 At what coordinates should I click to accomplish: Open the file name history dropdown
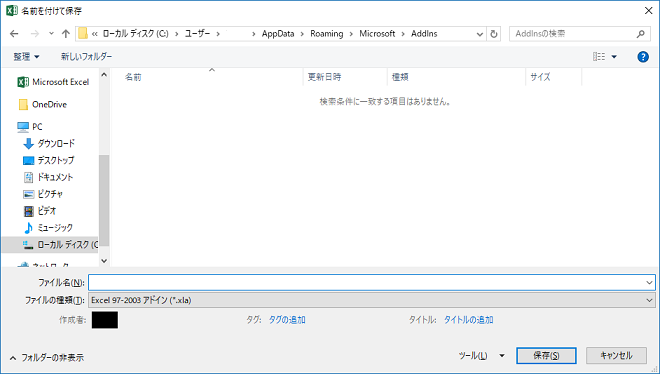pyautogui.click(x=649, y=282)
